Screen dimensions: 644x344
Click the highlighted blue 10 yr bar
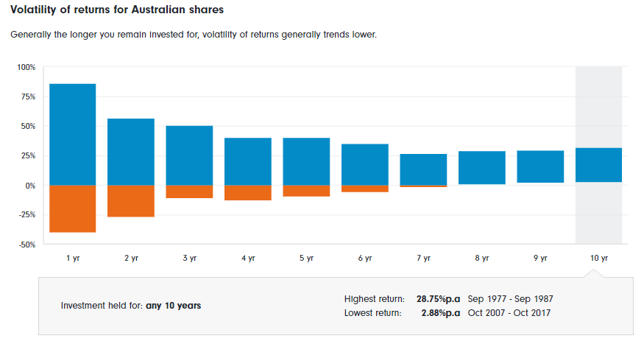[x=599, y=165]
